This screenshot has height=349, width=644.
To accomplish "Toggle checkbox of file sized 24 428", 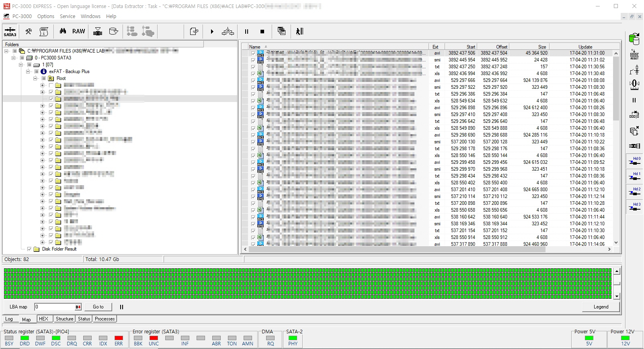I will [x=253, y=60].
